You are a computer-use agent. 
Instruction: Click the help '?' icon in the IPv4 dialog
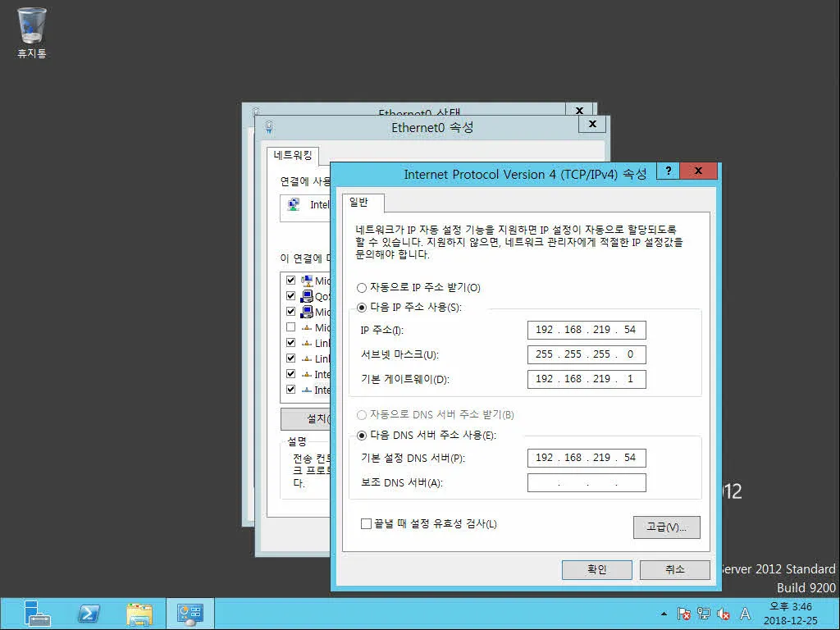click(x=667, y=171)
